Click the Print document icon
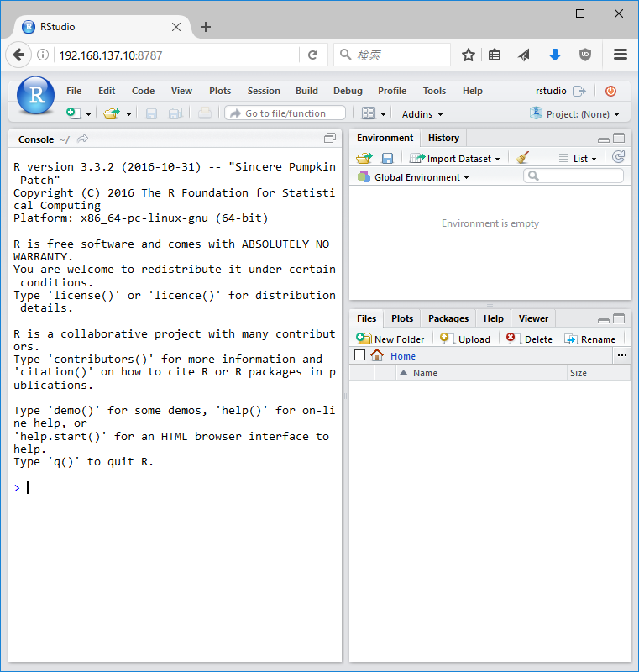 [205, 113]
